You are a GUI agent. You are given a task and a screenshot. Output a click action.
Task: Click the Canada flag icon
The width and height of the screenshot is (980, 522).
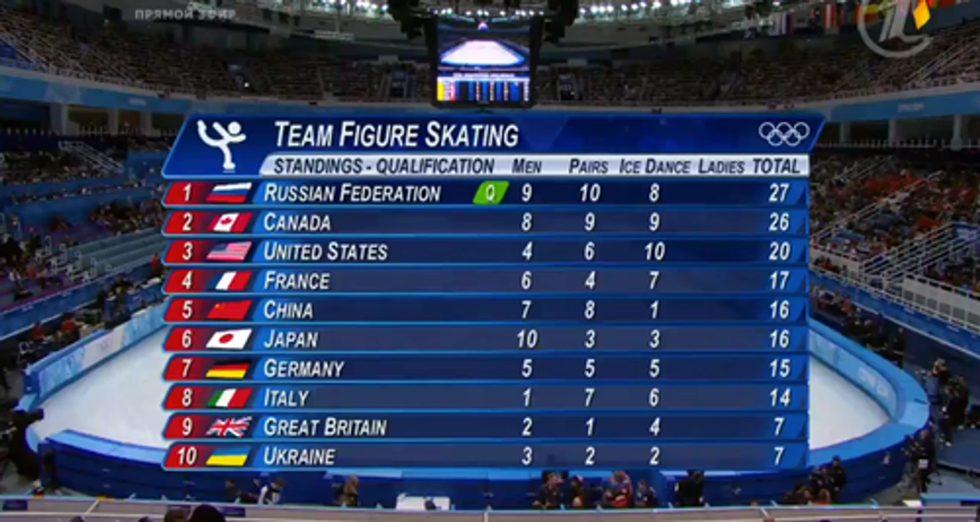pos(229,222)
